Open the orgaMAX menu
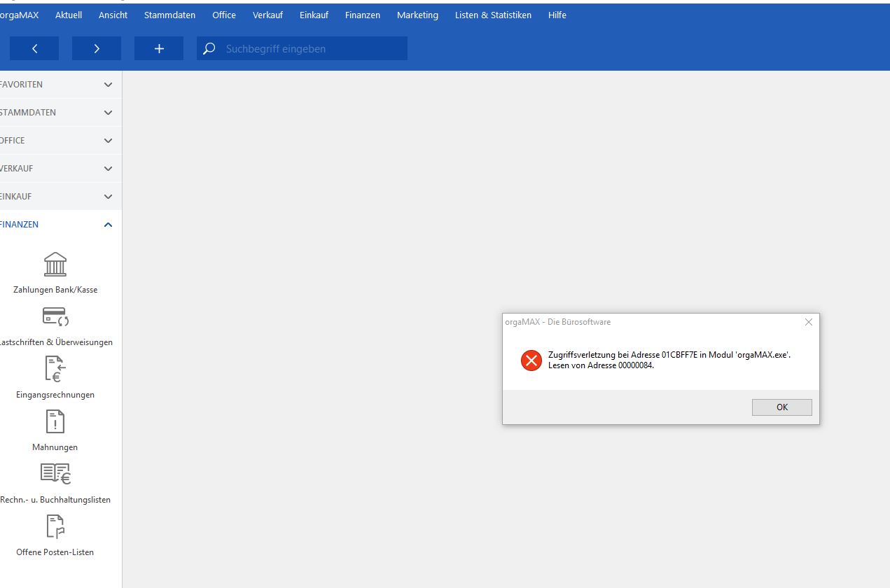Viewport: 890px width, 588px height. [20, 15]
